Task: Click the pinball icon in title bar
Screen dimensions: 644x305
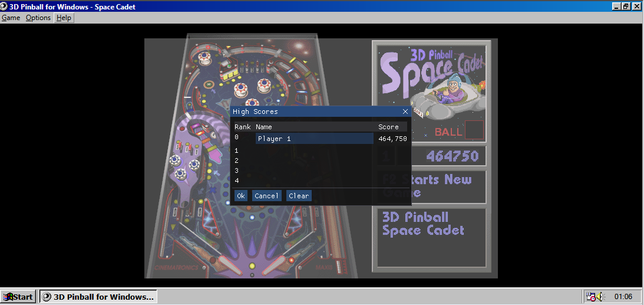Action: click(x=5, y=6)
